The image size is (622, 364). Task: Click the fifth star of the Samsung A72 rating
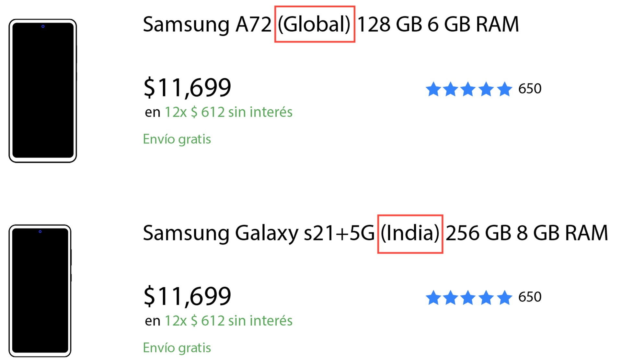[504, 89]
